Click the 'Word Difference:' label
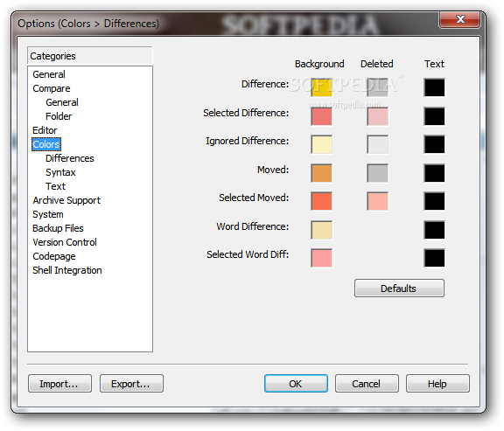 pyautogui.click(x=252, y=226)
